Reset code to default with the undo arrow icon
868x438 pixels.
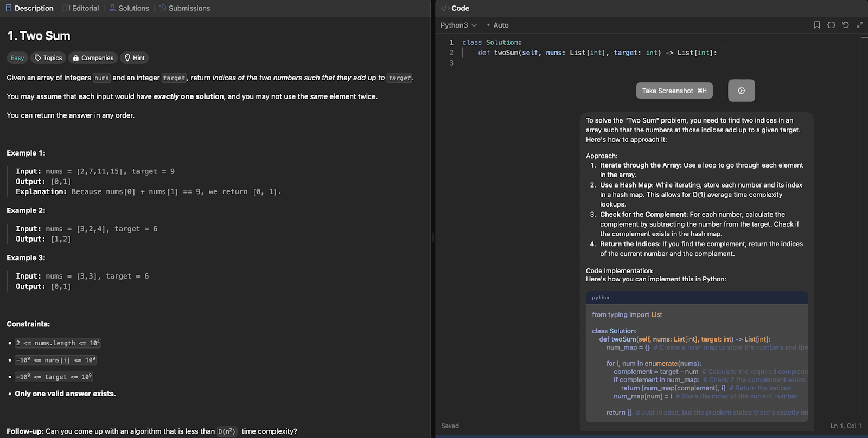tap(845, 25)
